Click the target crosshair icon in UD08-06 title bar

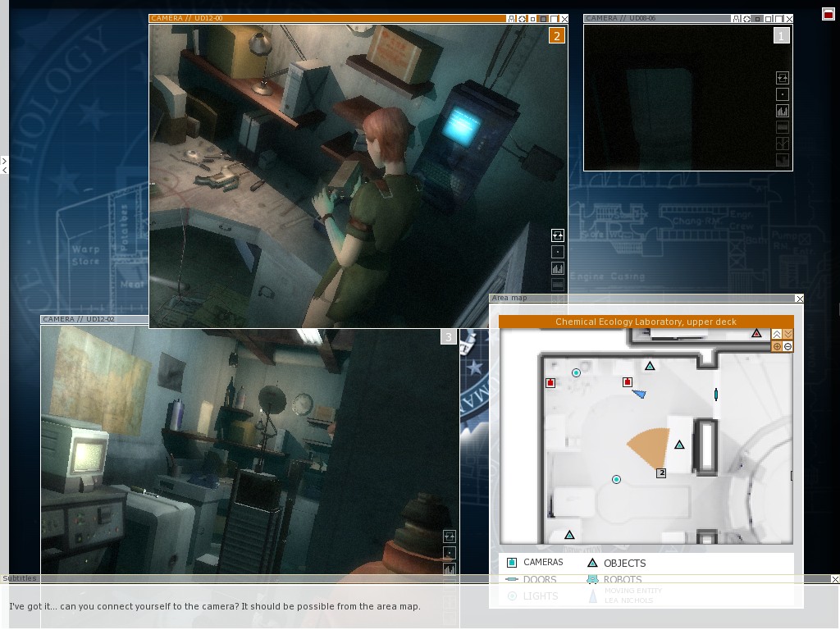pos(747,19)
